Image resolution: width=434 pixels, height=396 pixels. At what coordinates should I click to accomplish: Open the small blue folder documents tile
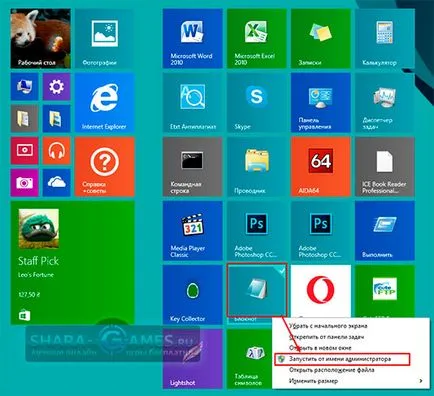tap(56, 119)
